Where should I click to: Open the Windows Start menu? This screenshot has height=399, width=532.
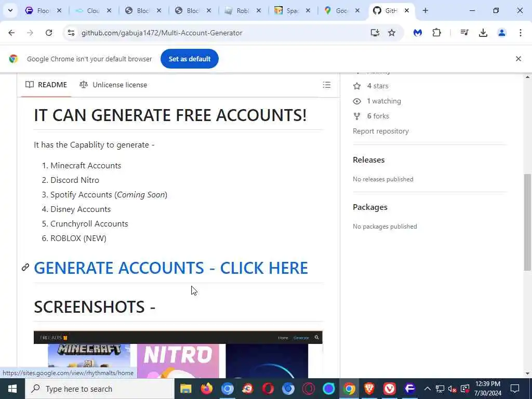click(x=12, y=389)
